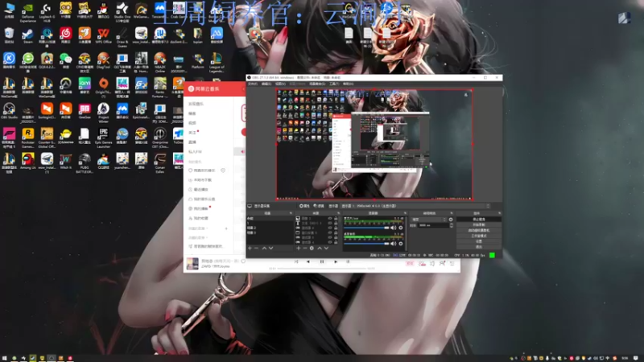This screenshot has height=362, width=644.
Task: Toggle lock on text source row
Action: 336,223
